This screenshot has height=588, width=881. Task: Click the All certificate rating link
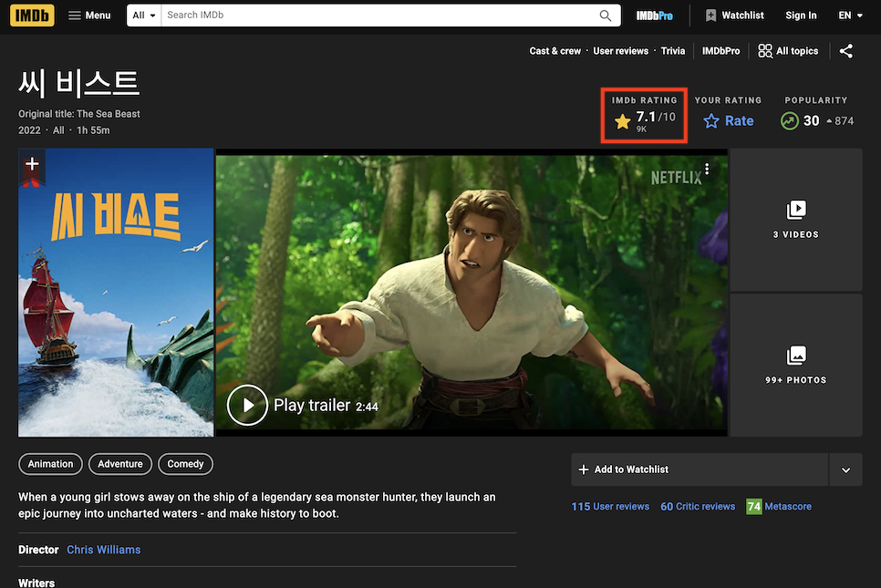click(58, 130)
